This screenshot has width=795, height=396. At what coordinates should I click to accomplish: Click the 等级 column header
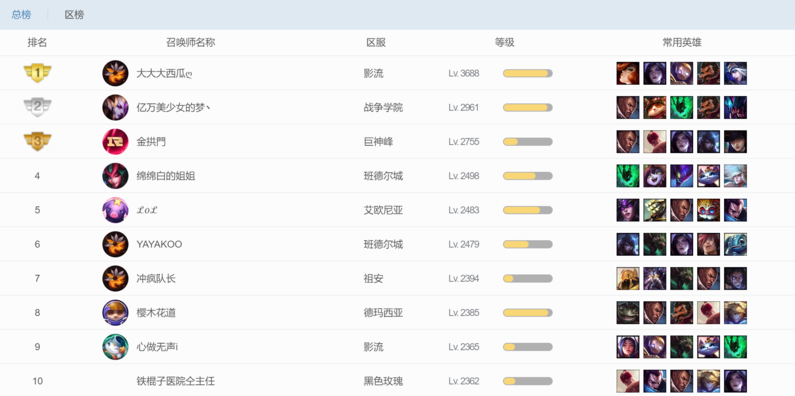pos(504,43)
